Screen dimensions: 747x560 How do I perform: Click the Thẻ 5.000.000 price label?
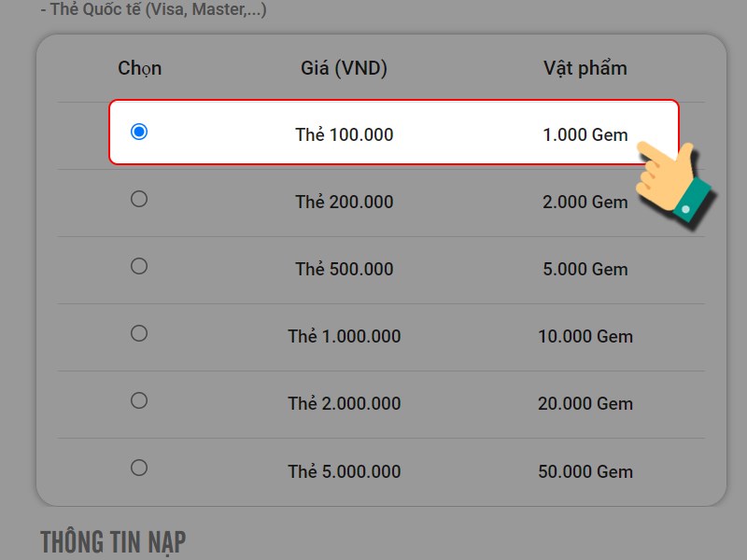(344, 471)
